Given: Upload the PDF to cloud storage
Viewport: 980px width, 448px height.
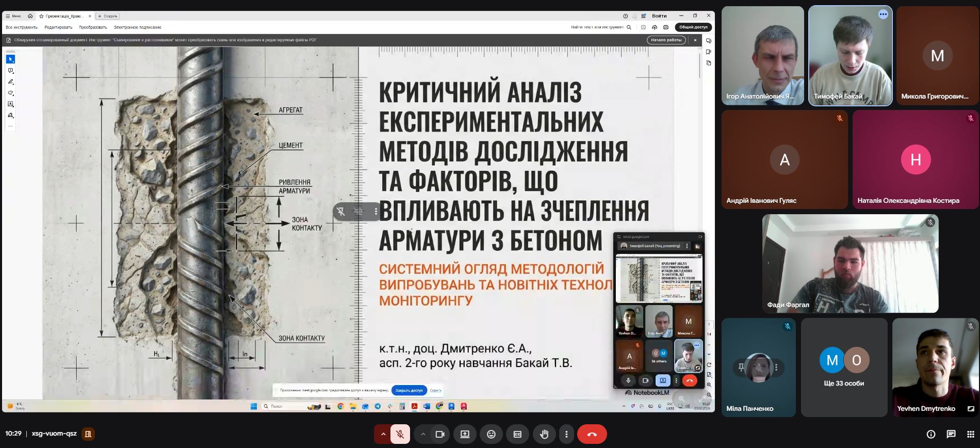Looking at the screenshot, I should (x=655, y=27).
